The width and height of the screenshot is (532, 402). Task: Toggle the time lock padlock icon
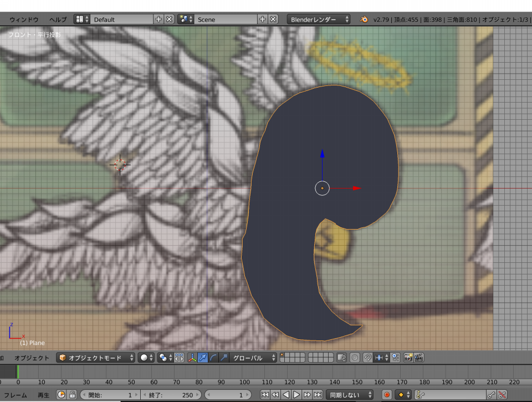click(72, 395)
